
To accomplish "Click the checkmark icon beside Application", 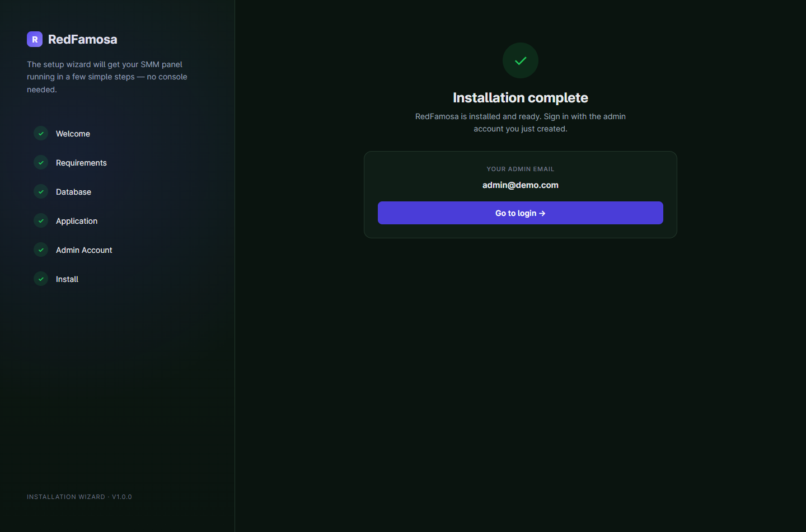I will click(x=41, y=220).
